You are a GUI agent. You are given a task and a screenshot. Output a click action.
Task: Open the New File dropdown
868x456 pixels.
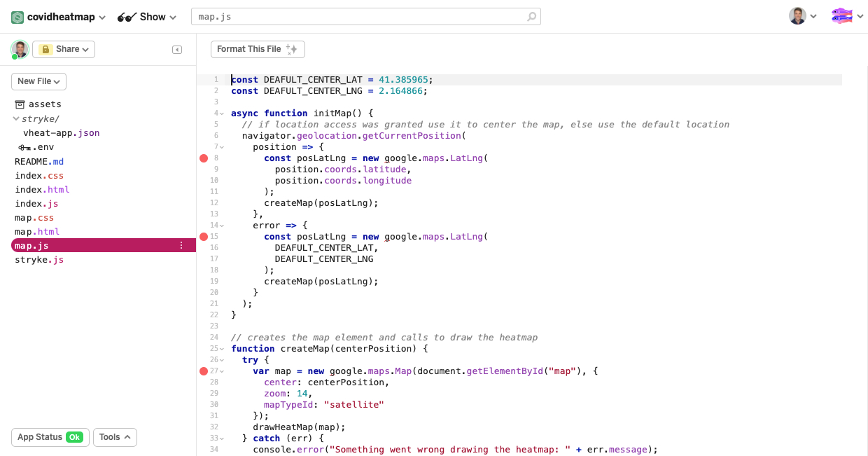tap(38, 81)
